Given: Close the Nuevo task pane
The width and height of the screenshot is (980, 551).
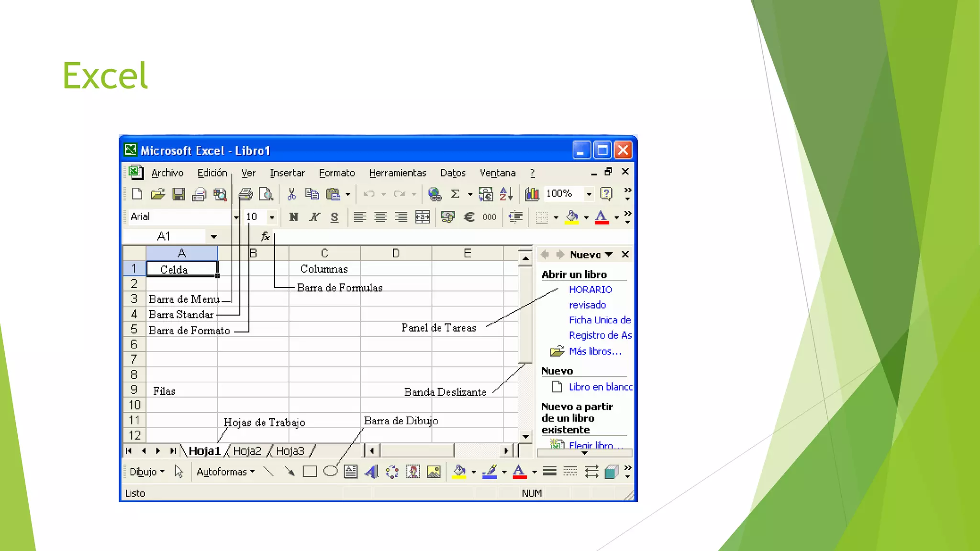Looking at the screenshot, I should (x=625, y=254).
